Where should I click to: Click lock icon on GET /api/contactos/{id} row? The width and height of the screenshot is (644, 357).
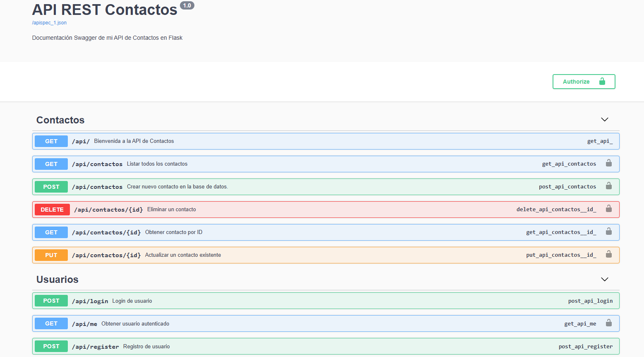608,232
